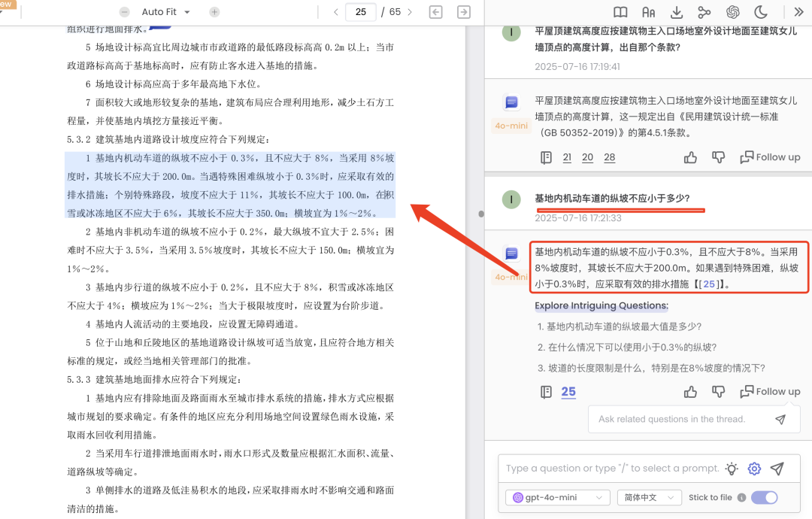Viewport: 812px width, 519px height.
Task: Go to the next PDF page
Action: click(x=410, y=12)
